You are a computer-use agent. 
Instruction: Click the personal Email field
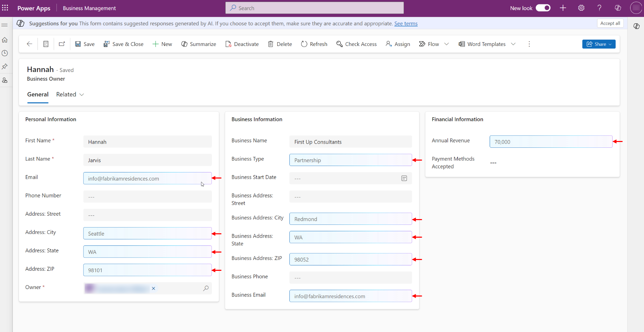(148, 178)
